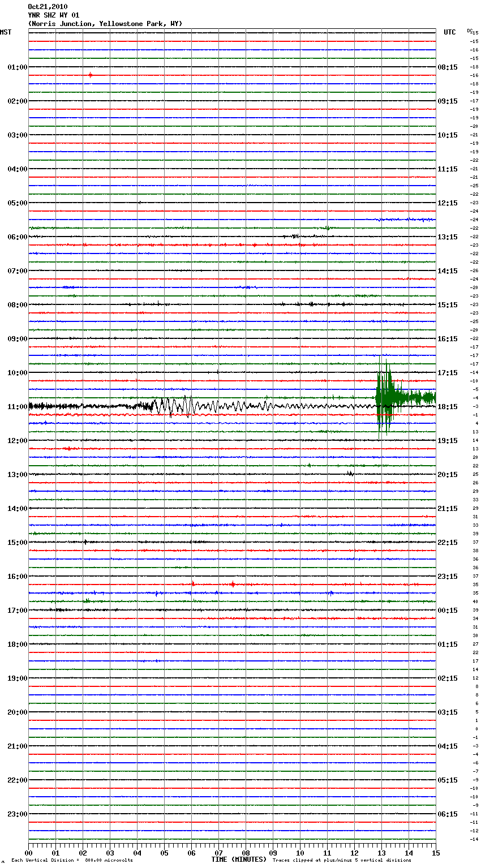This screenshot has width=481, height=868.
Task: Click the 15 minute mark on the axis
Action: click(436, 853)
